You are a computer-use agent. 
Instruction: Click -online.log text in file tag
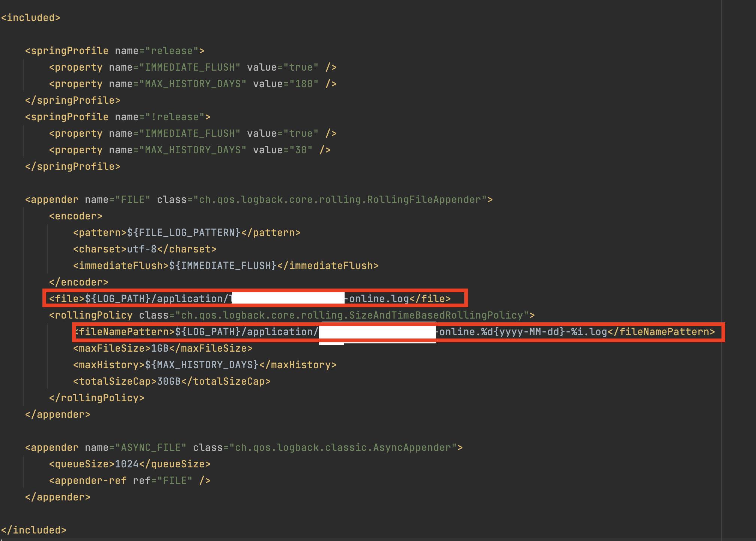[x=377, y=299]
